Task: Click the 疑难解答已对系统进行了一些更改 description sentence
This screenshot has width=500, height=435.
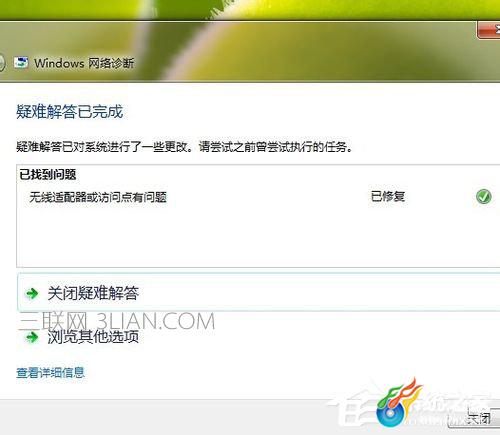Action: pos(185,146)
